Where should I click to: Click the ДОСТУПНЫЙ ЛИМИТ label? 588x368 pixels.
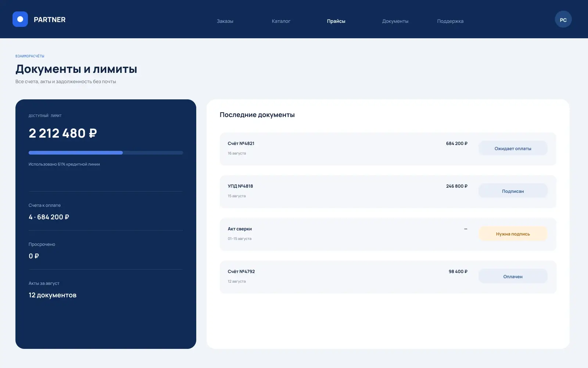pos(45,116)
